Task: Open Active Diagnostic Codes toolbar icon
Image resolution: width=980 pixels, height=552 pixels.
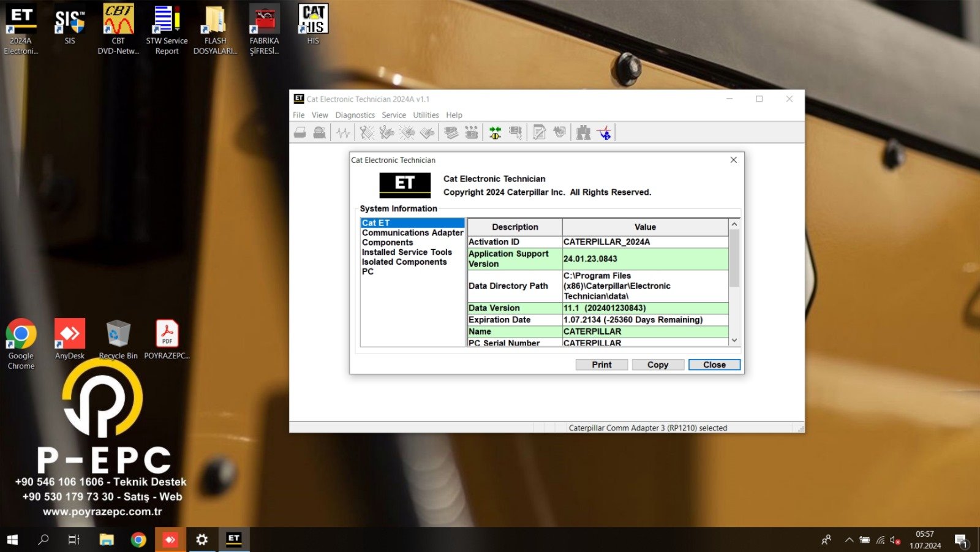Action: point(367,132)
